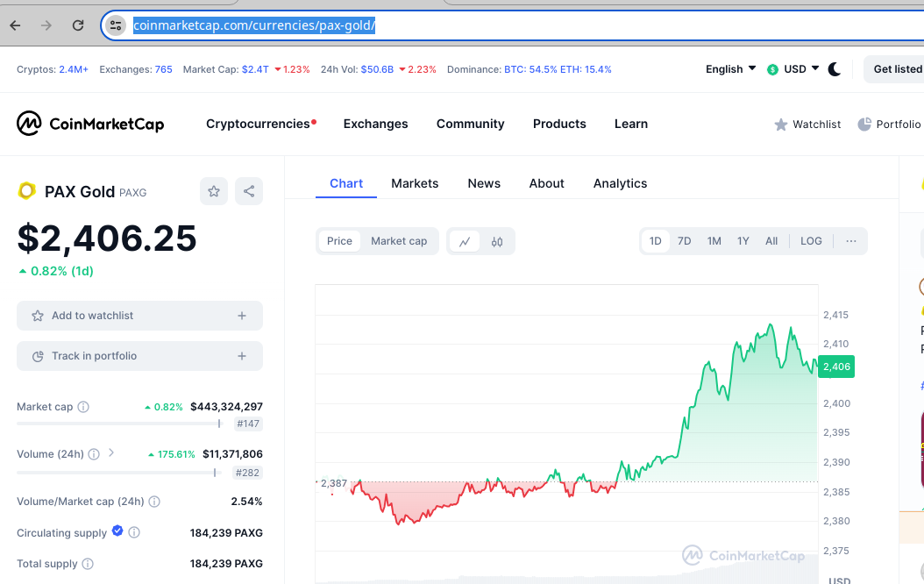Image resolution: width=924 pixels, height=584 pixels.
Task: Click the Add to watchlist button
Action: click(x=139, y=316)
